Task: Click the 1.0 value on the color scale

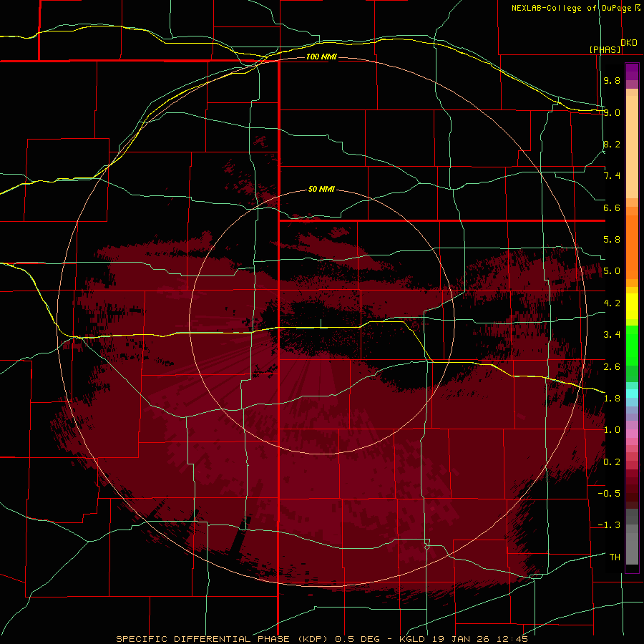Action: click(612, 430)
